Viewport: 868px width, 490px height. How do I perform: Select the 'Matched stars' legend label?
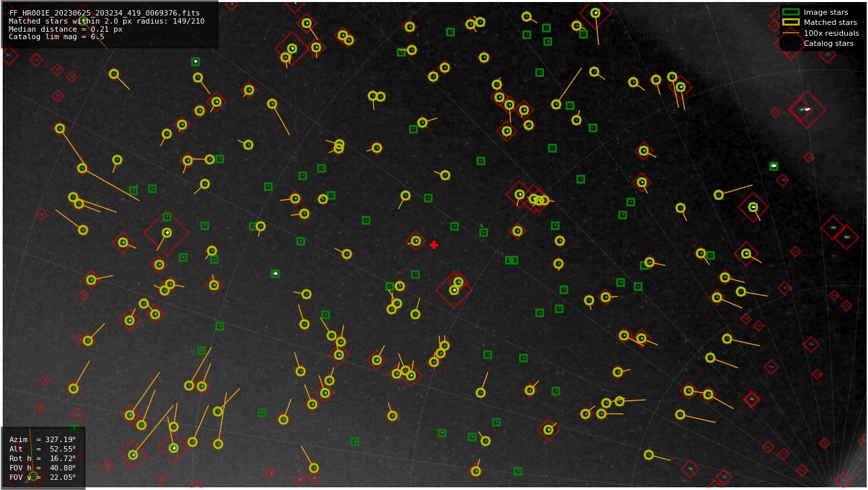click(830, 22)
